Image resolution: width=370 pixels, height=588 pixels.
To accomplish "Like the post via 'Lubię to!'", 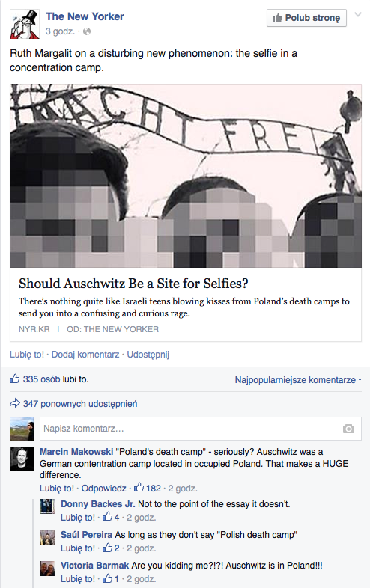I will 27,355.
